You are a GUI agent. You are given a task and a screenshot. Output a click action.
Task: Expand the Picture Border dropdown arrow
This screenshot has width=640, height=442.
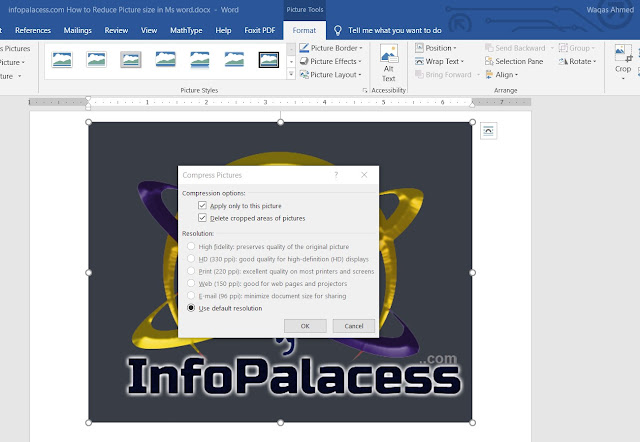(x=361, y=48)
